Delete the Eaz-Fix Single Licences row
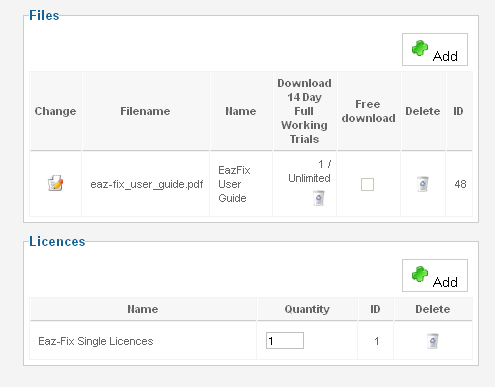The height and width of the screenshot is (387, 495). click(433, 341)
